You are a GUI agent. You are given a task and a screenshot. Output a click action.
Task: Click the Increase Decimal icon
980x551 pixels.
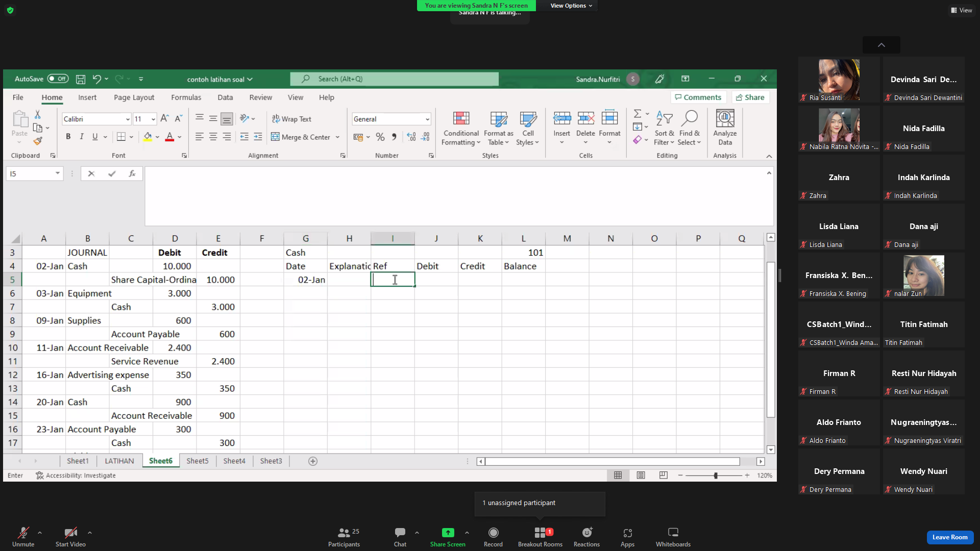pos(411,137)
